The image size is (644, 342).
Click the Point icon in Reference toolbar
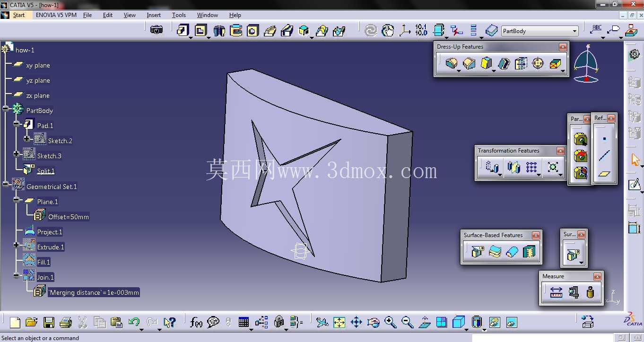click(604, 138)
